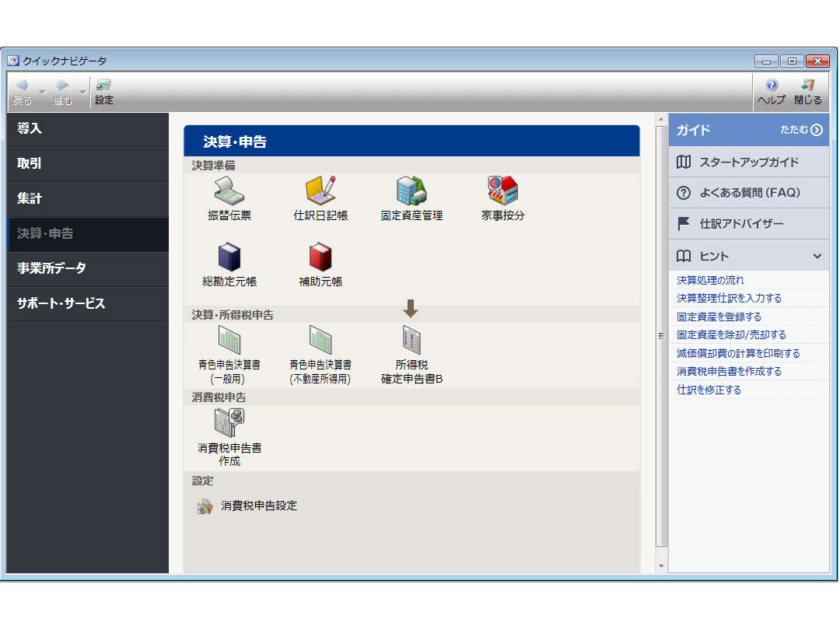Viewport: 840px width, 630px height.
Task: Open the 仕訳日記帳 journal icon
Action: pyautogui.click(x=320, y=198)
